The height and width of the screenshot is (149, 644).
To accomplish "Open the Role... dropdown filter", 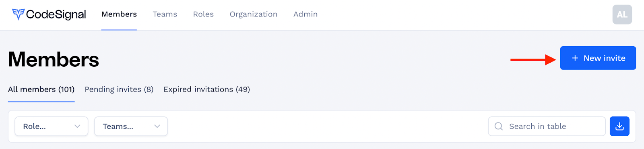I will click(52, 126).
